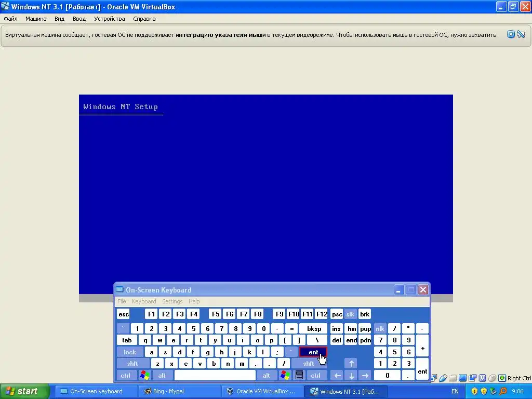Viewport: 532px width, 399px height.
Task: Click the space bar on On-Screen Keyboard
Action: 215,375
